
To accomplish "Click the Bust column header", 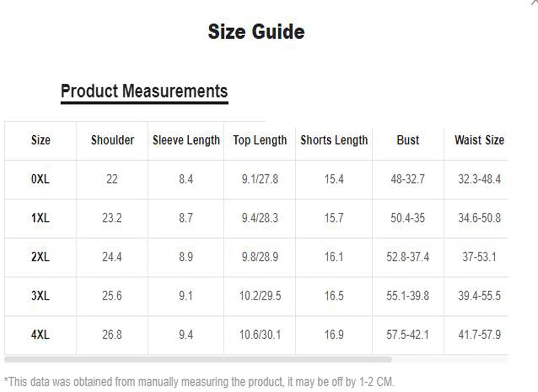I will (x=408, y=140).
